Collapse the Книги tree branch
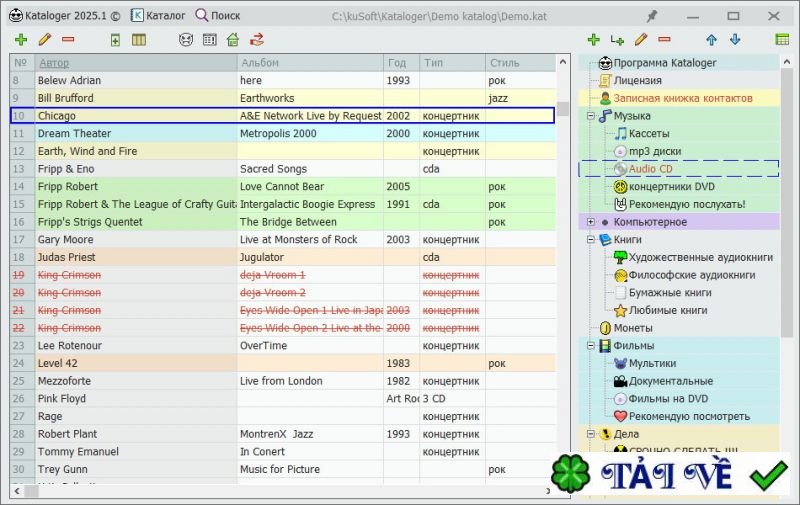Screen dimensions: 800x505 tap(591, 240)
